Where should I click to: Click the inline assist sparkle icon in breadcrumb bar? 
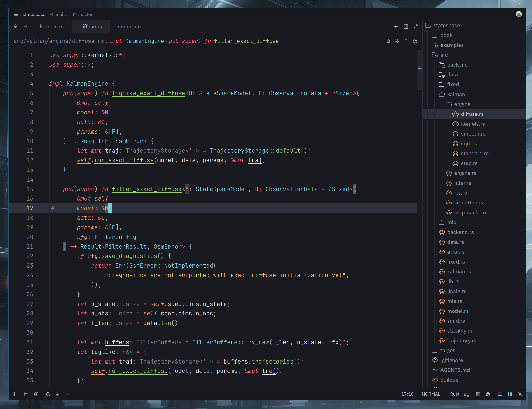click(397, 41)
